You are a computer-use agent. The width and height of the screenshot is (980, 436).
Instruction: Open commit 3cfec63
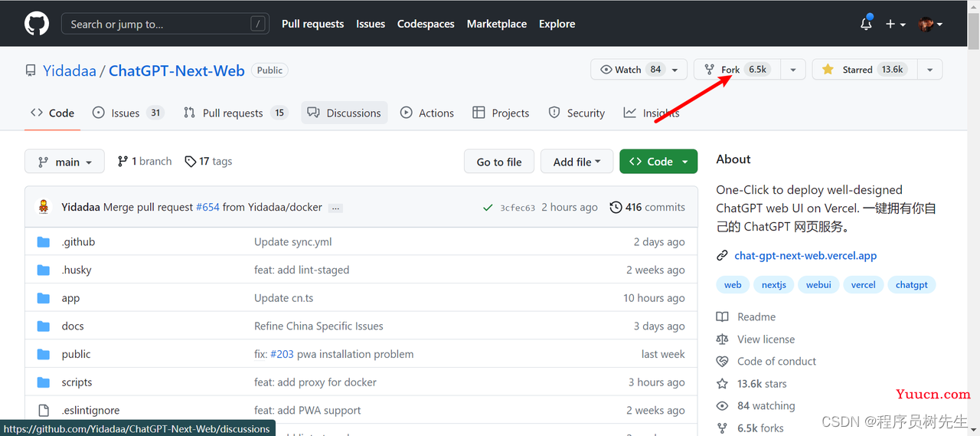coord(518,208)
